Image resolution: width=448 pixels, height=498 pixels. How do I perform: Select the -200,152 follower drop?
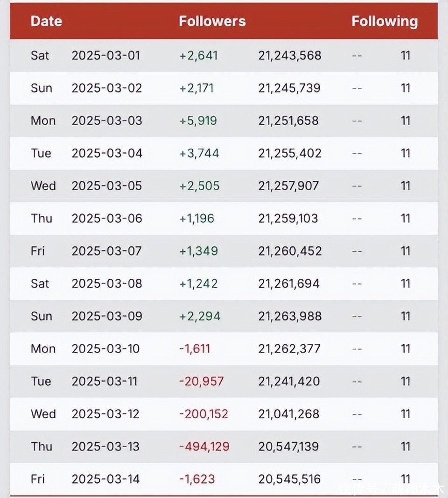203,414
